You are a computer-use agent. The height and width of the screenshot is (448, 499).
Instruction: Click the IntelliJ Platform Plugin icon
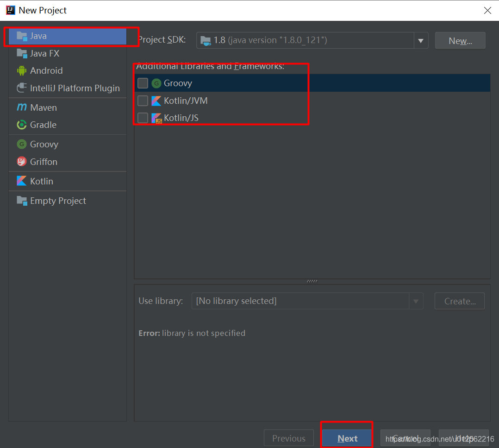pyautogui.click(x=22, y=88)
